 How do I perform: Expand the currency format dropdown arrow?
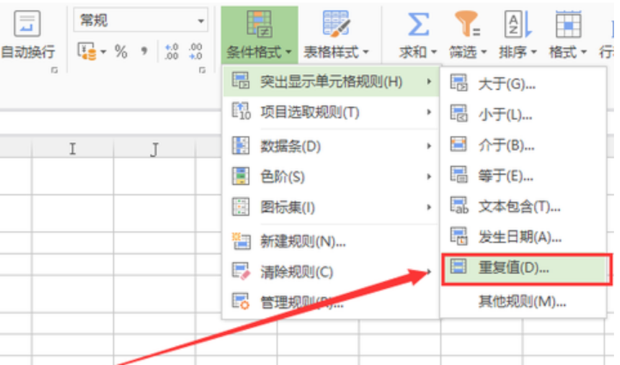104,52
